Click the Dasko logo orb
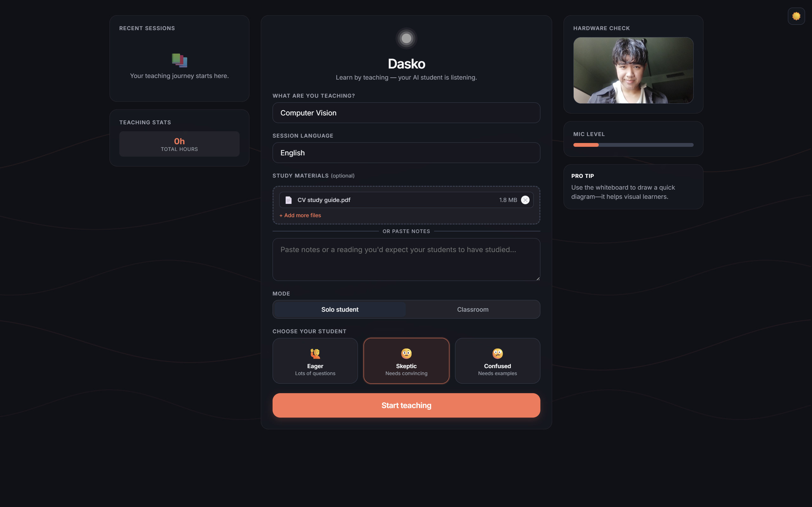 click(406, 38)
